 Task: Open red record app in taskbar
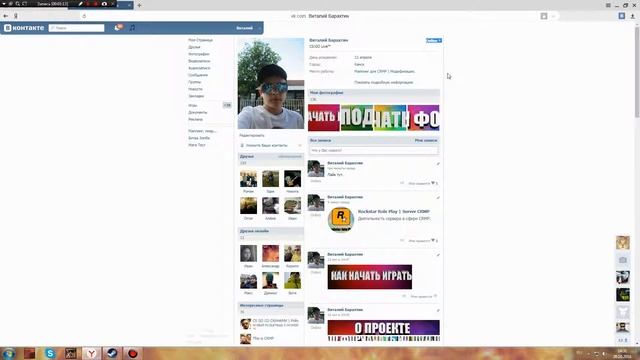pyautogui.click(x=133, y=353)
